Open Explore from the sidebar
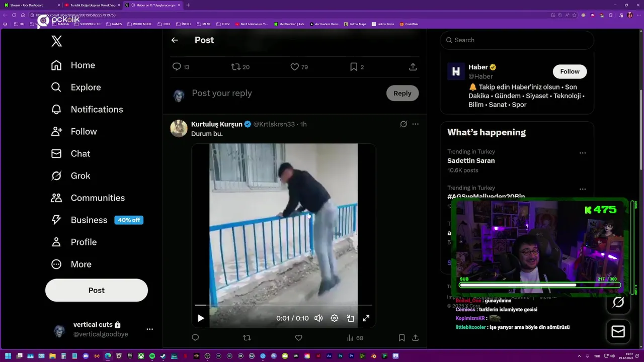Image resolution: width=644 pixels, height=362 pixels. click(x=76, y=87)
